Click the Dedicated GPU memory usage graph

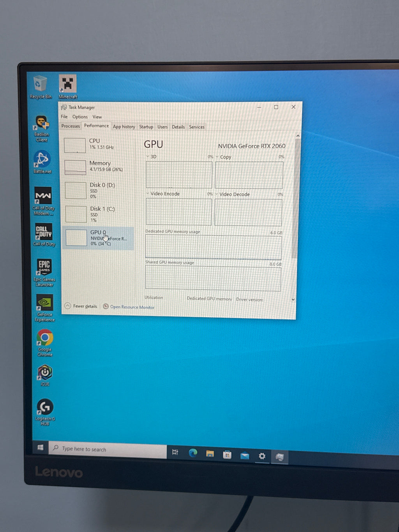click(213, 247)
